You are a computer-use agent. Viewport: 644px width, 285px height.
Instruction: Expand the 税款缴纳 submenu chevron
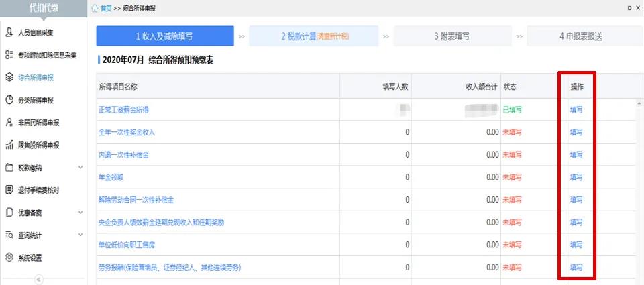pyautogui.click(x=80, y=168)
